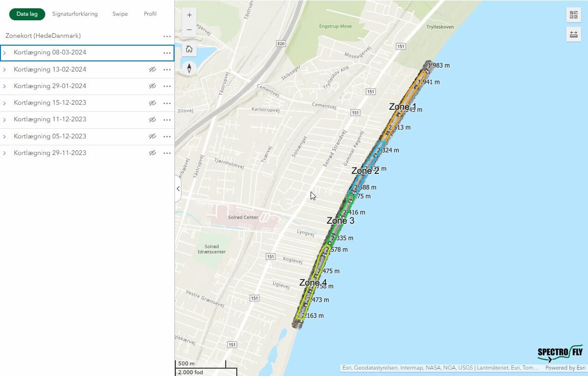The image size is (588, 376).
Task: Expand Kortlægning 15-12-2023 layer details
Action: tap(5, 103)
